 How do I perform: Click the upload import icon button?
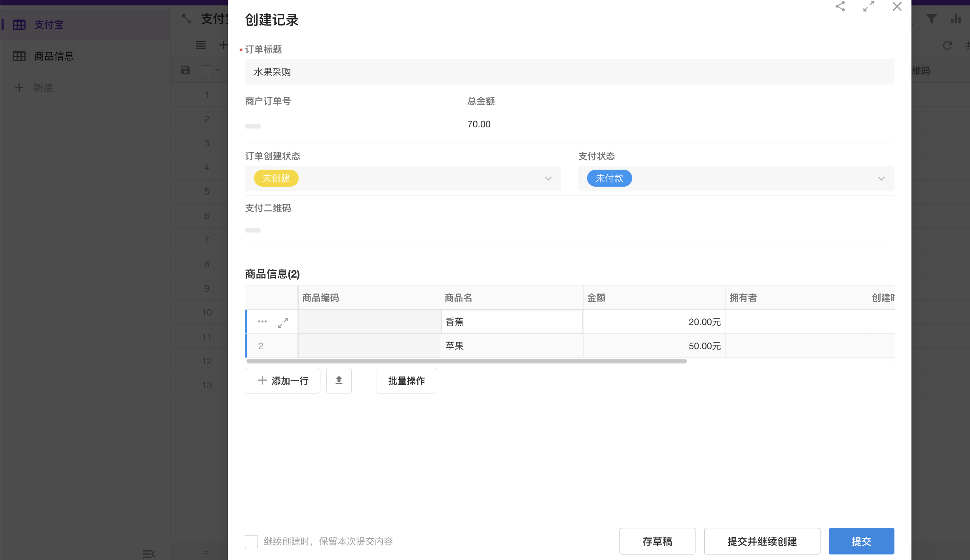click(x=339, y=380)
